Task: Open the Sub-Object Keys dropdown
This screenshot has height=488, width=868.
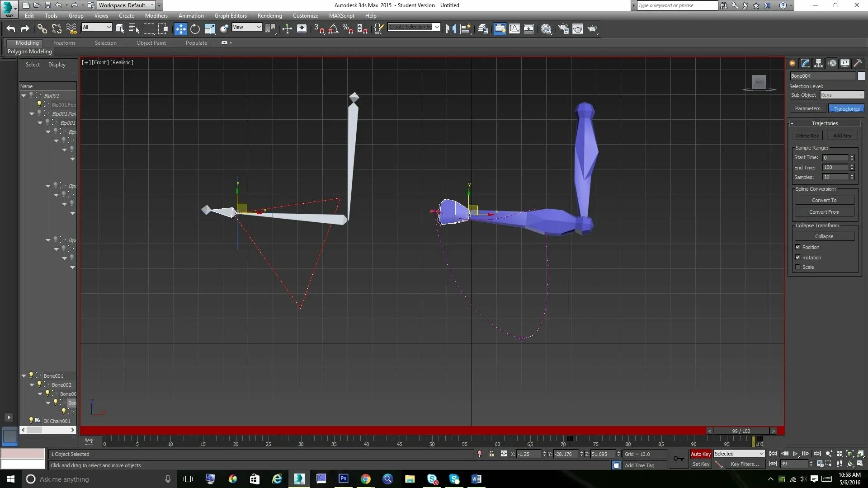Action: pos(842,95)
